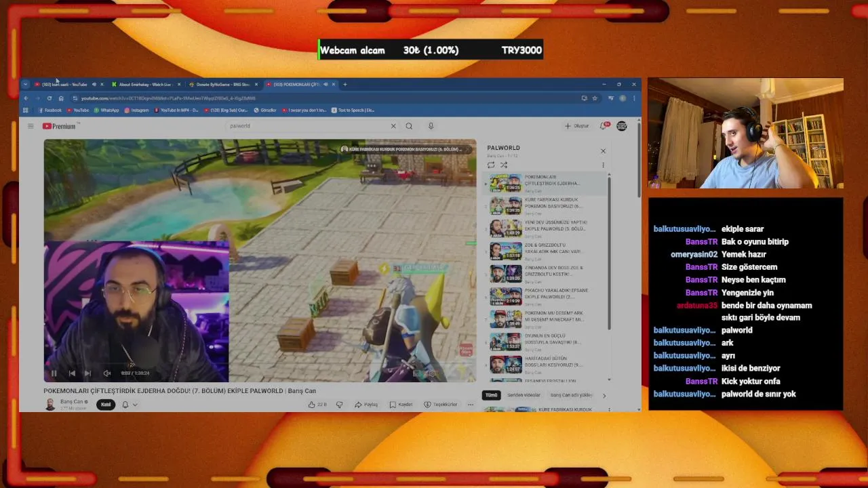Go to browser home page
868x488 pixels.
click(61, 98)
